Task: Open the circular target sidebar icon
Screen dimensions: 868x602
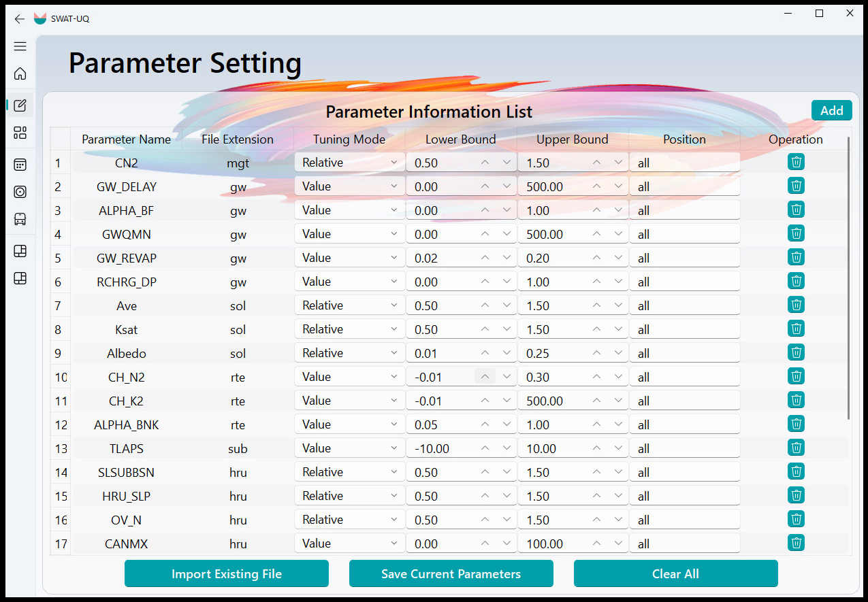Action: 20,192
